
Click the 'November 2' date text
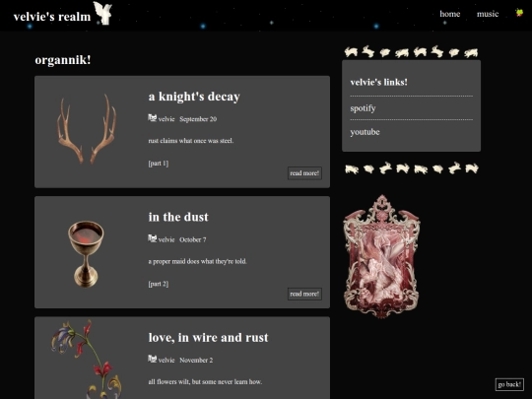click(196, 361)
